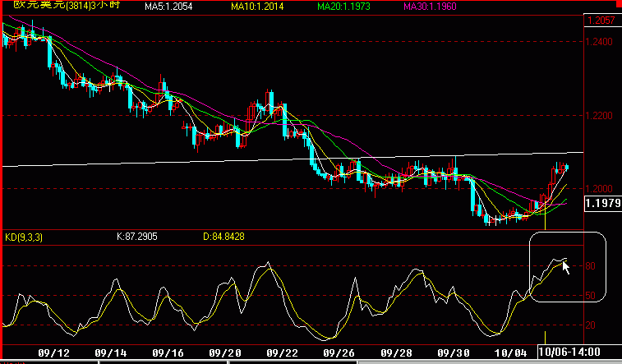This screenshot has height=364, width=622.
Task: Click the 09/20 date label
Action: coord(225,352)
